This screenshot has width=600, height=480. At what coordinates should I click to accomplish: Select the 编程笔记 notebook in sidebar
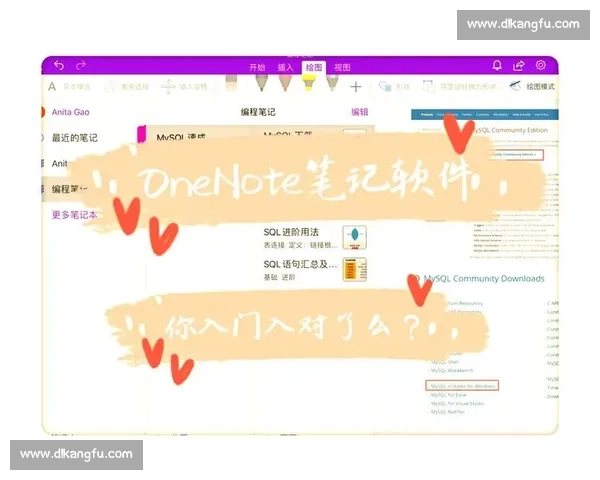click(x=70, y=189)
